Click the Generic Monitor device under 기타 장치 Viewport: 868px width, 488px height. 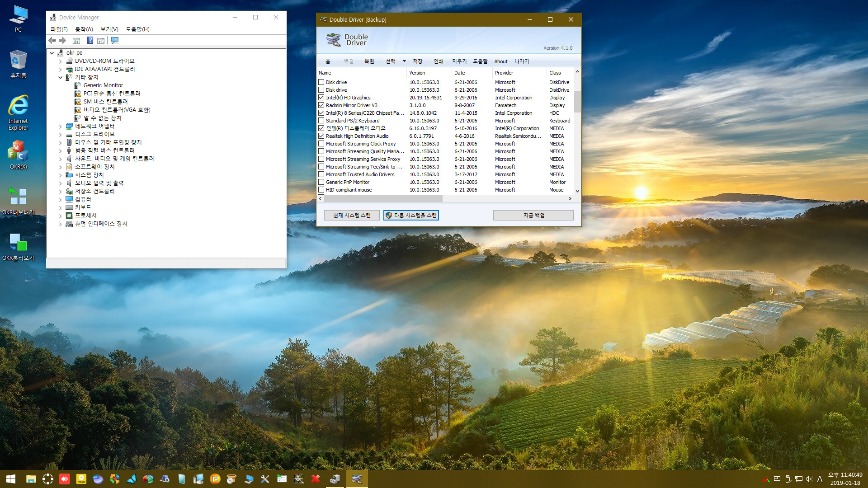pyautogui.click(x=103, y=85)
